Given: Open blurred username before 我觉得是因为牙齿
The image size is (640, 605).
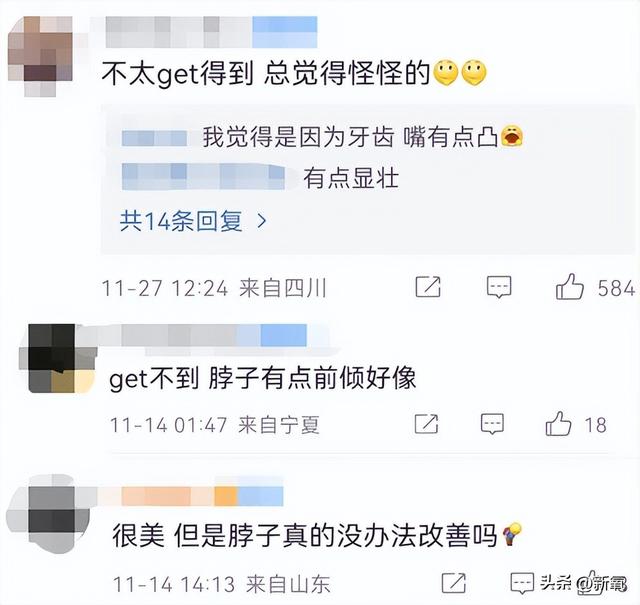Looking at the screenshot, I should pos(154,138).
